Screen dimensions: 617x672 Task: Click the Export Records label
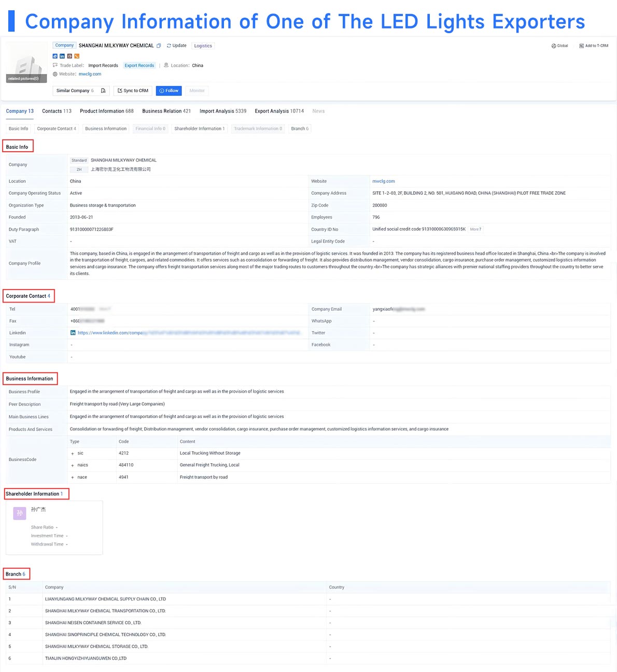point(139,65)
